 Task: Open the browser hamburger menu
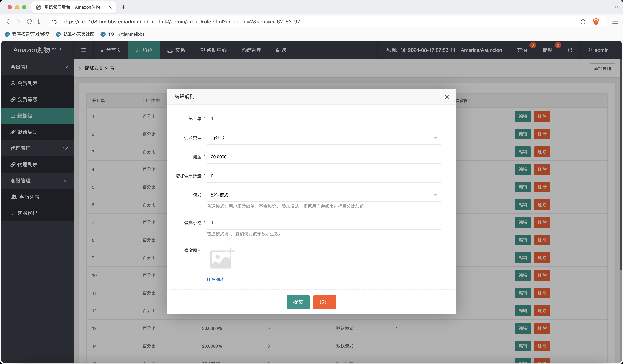[615, 21]
